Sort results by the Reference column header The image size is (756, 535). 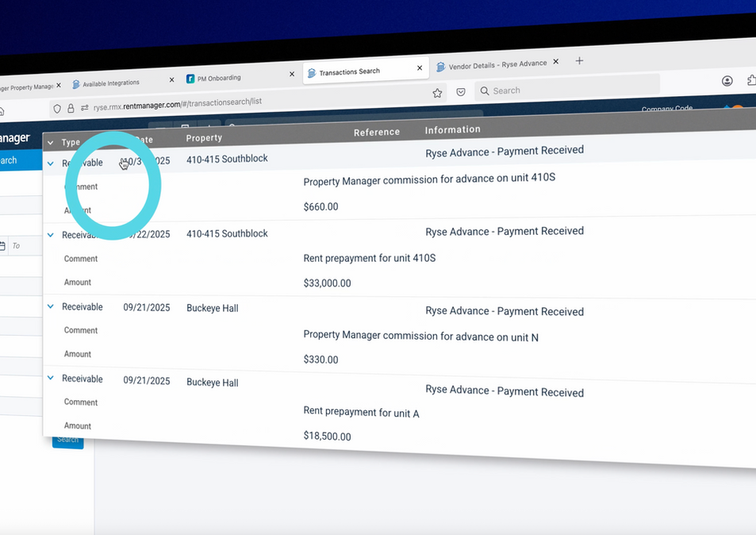click(x=376, y=132)
